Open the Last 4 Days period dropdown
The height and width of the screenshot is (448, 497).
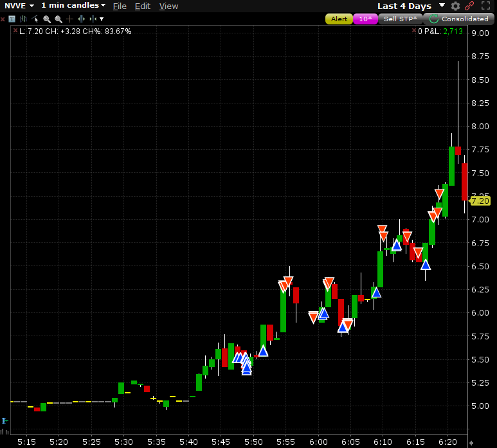pos(411,6)
